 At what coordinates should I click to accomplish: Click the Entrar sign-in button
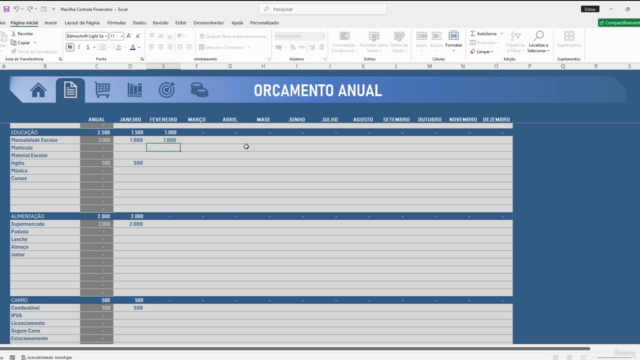pos(590,9)
